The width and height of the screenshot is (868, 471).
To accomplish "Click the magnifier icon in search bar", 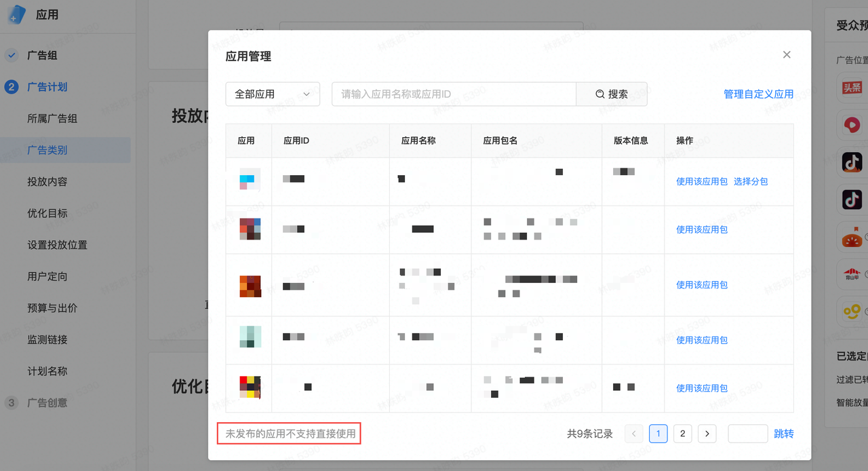I will [x=599, y=94].
